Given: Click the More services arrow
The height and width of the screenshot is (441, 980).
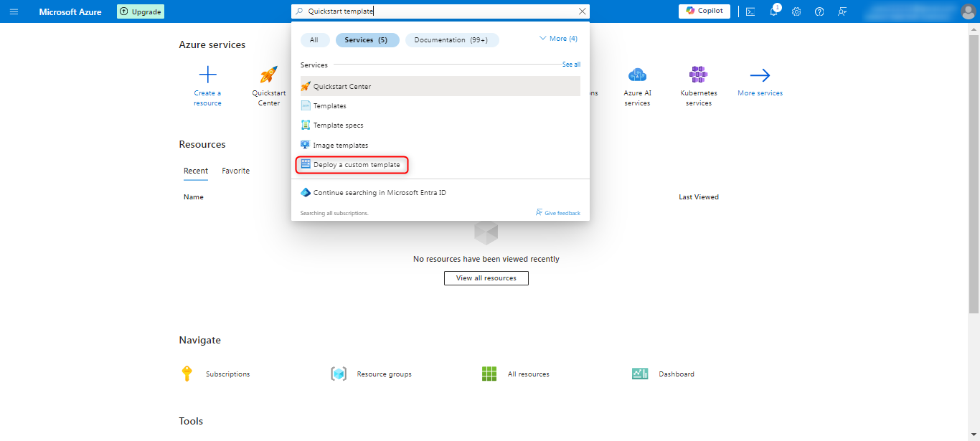Looking at the screenshot, I should [760, 75].
